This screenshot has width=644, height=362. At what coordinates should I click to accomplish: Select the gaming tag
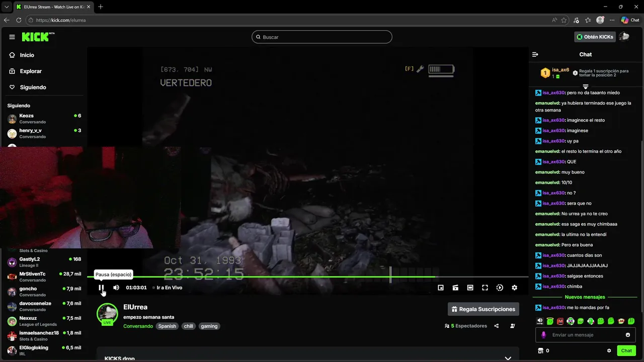(x=209, y=326)
